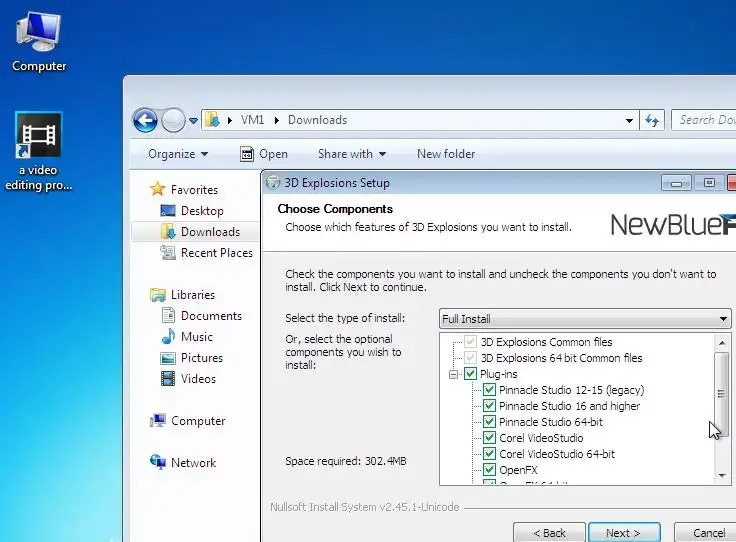Click the Network globe icon
This screenshot has height=542, width=736.
pos(158,462)
